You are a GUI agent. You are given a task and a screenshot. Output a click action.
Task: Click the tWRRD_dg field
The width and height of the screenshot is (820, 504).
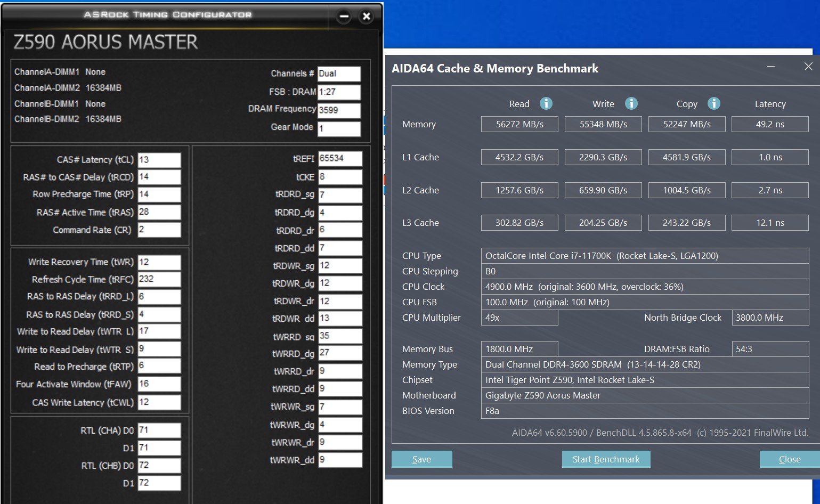tap(340, 353)
